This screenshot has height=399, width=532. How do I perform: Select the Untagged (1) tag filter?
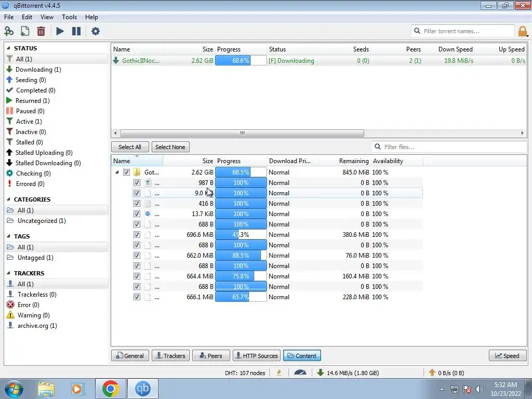[x=35, y=258]
